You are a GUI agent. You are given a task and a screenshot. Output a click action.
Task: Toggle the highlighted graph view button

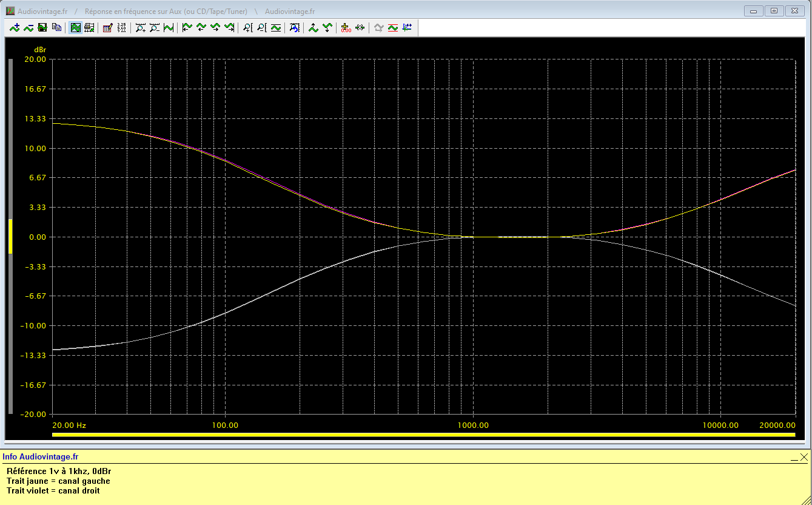click(76, 27)
